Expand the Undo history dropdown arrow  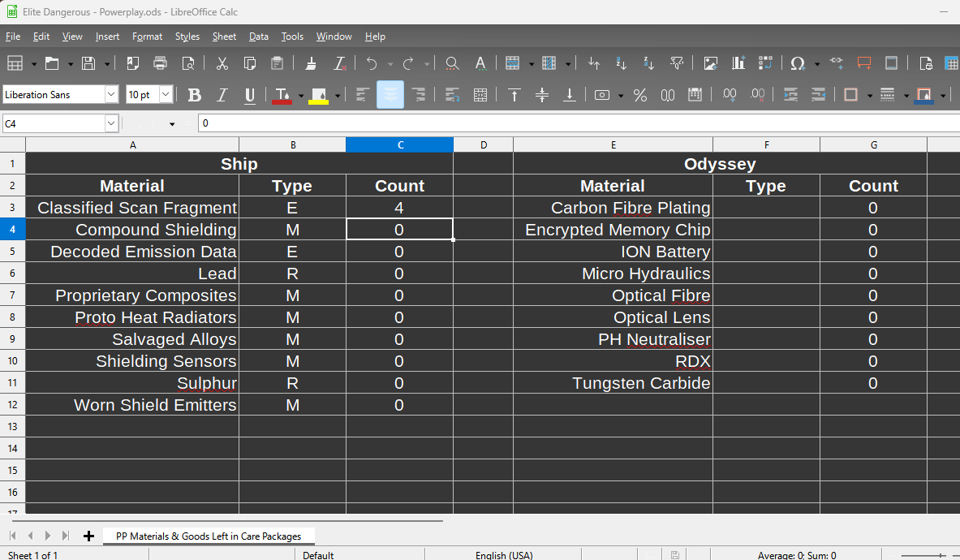click(390, 63)
